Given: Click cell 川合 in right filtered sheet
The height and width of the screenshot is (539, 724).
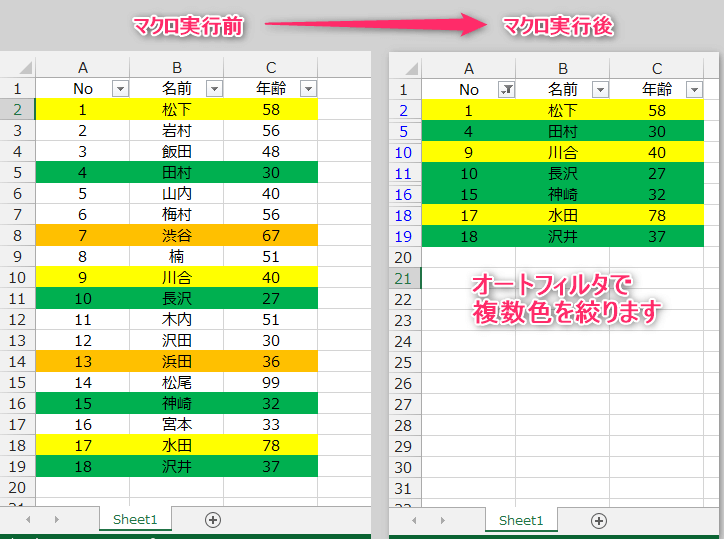Looking at the screenshot, I should [563, 152].
